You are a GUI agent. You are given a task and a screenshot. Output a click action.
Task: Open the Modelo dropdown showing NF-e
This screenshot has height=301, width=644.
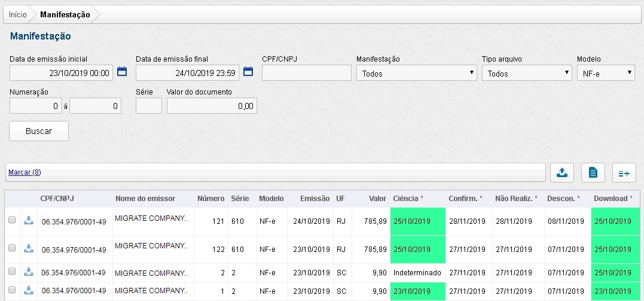[605, 74]
